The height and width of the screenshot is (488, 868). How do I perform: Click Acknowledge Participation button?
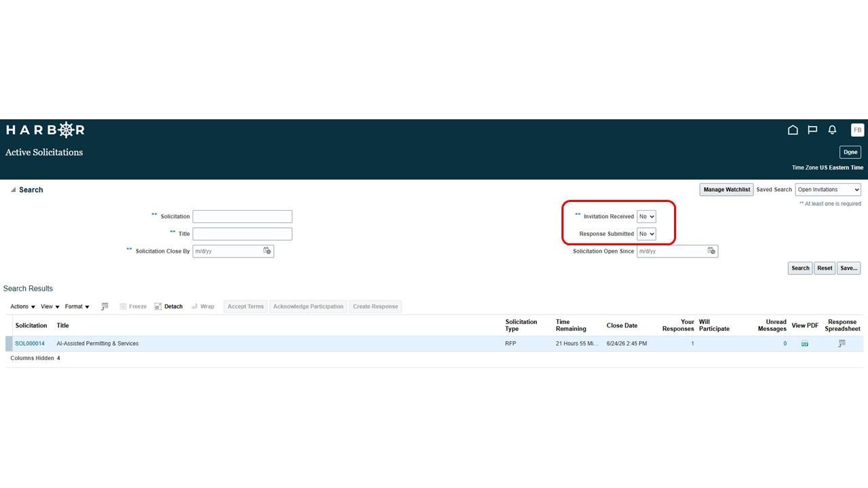[309, 306]
